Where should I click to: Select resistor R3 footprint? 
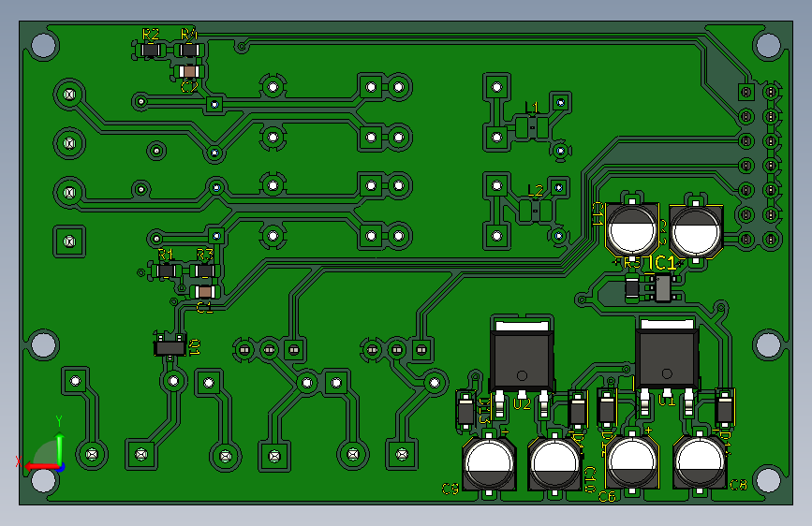point(204,270)
